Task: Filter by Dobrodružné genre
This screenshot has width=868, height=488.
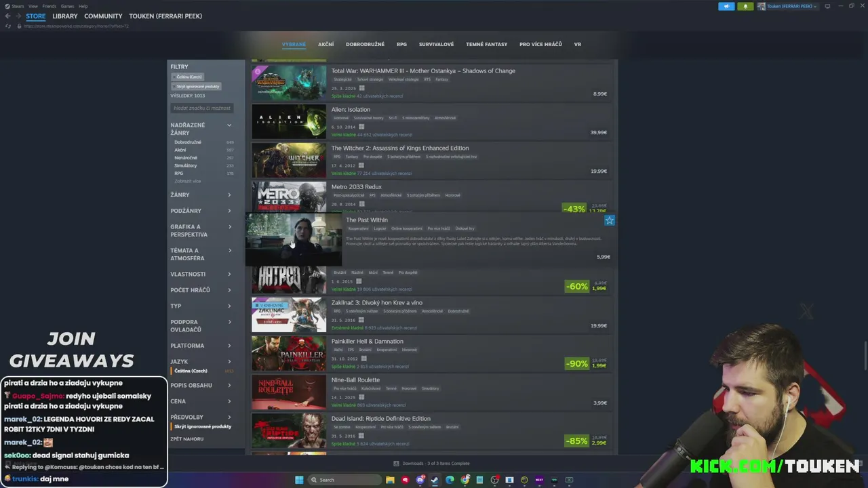Action: (x=188, y=142)
